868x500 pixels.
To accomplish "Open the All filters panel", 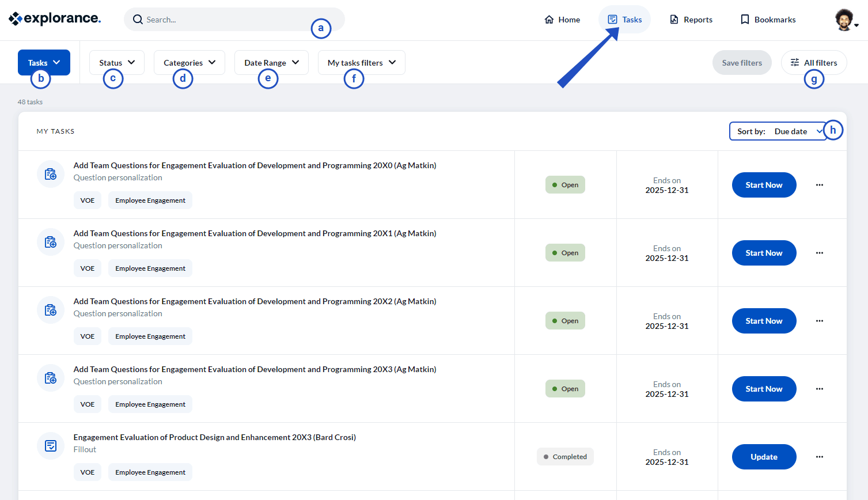I will click(813, 62).
